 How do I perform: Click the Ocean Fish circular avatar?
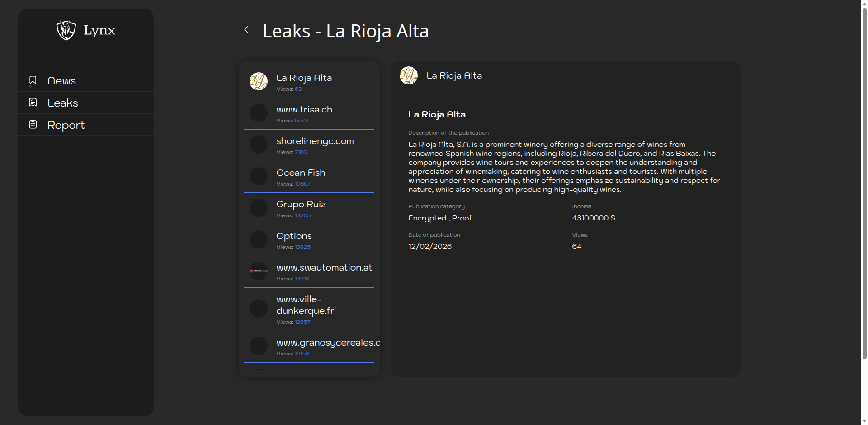[258, 176]
